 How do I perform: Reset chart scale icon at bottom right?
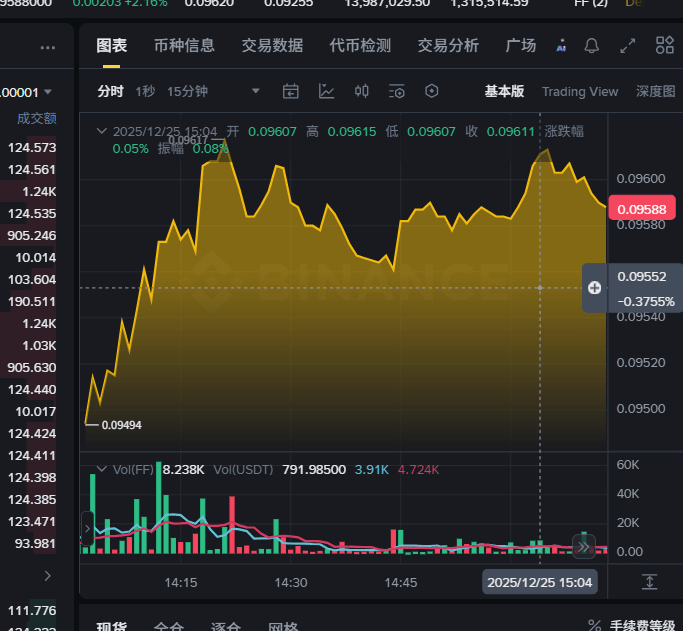click(x=649, y=582)
